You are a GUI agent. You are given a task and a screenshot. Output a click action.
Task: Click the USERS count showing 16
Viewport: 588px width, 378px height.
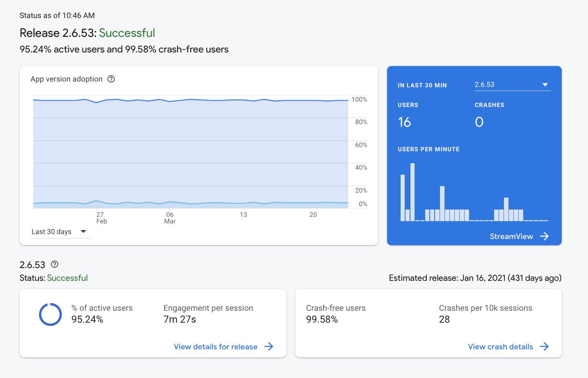(x=405, y=122)
